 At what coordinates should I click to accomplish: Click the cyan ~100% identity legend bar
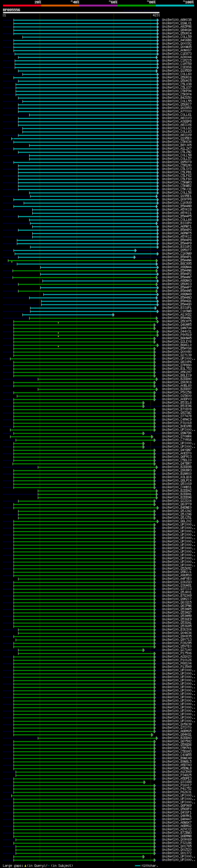tap(175, 6)
